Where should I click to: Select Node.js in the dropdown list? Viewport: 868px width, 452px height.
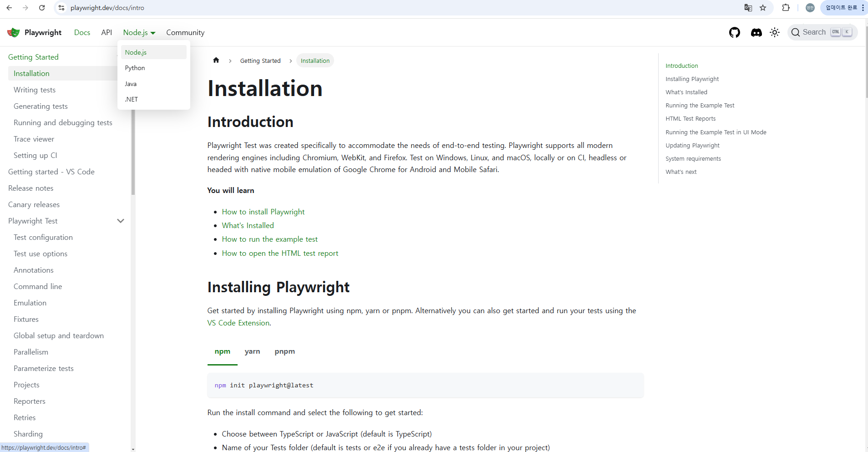click(154, 52)
